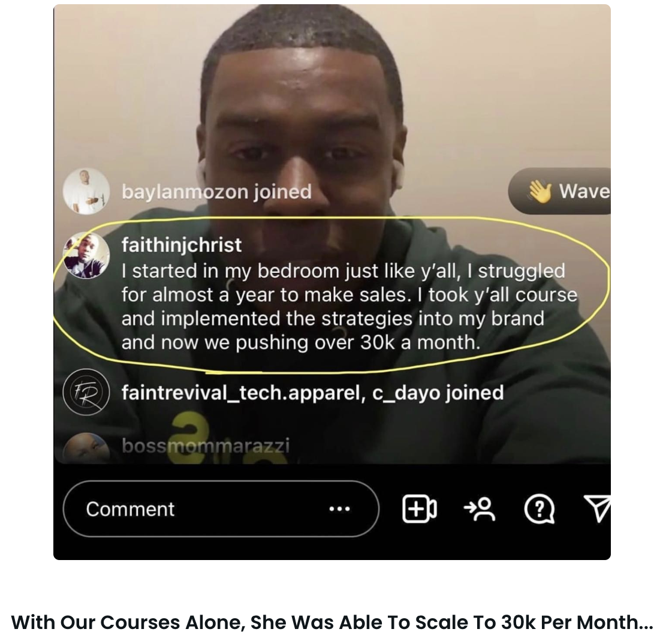Image resolution: width=669 pixels, height=644 pixels.
Task: Click the faintrevival_tech.apparel logo avatar
Action: (86, 392)
